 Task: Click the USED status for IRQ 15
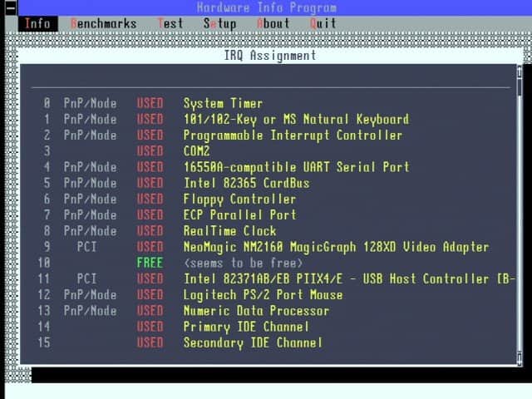[150, 342]
